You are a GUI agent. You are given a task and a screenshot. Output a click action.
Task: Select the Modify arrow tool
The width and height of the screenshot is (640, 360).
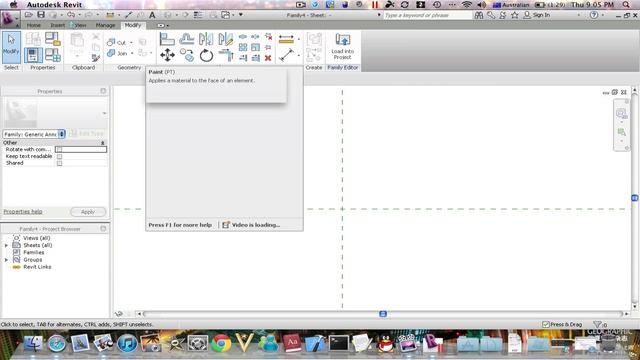coord(11,47)
